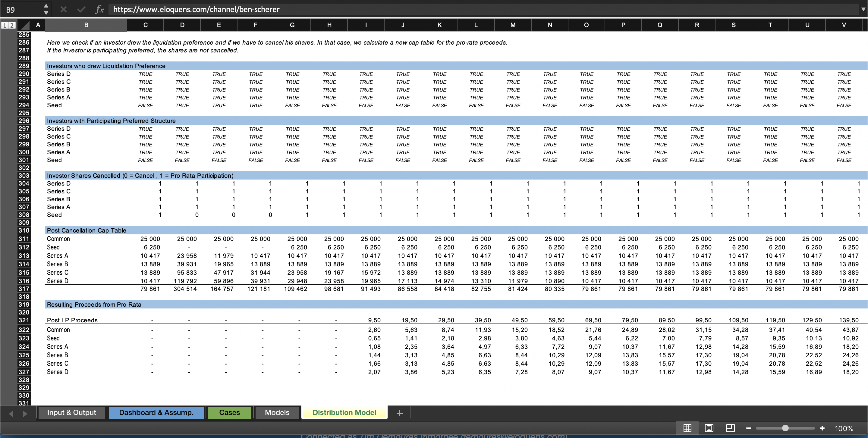
Task: Click the 139,50 Post LP Proceeds cell
Action: (848, 320)
